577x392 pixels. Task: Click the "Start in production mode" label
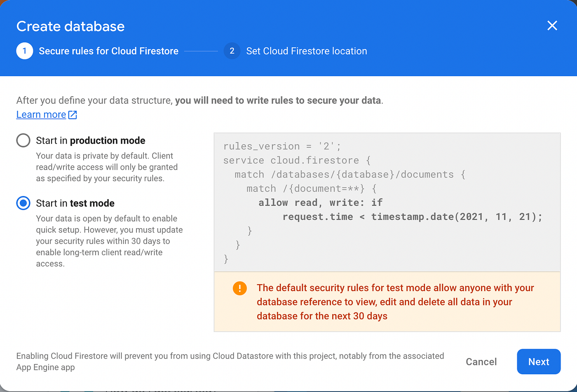tap(91, 140)
